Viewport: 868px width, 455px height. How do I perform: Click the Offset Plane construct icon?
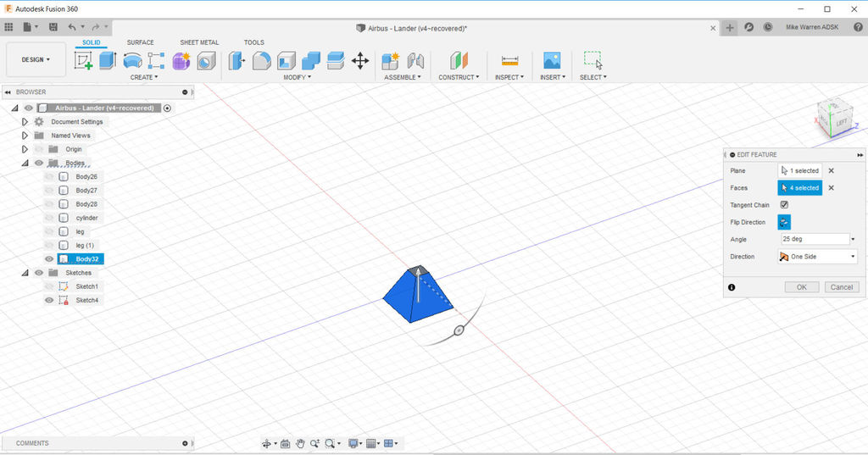click(x=459, y=60)
